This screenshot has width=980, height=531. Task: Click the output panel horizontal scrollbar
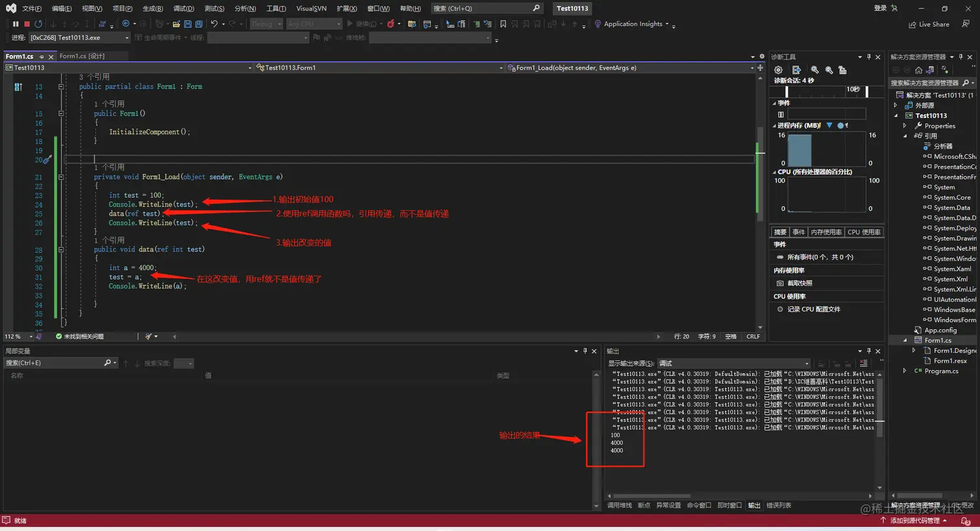tap(652, 496)
